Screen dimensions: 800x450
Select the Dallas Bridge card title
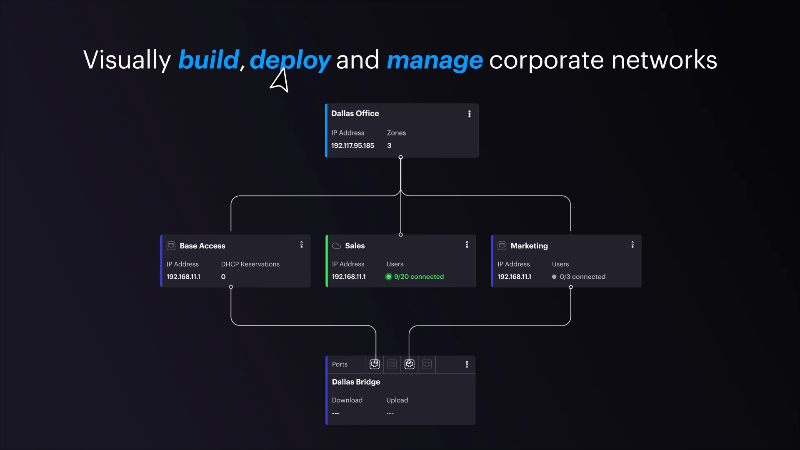tap(356, 381)
